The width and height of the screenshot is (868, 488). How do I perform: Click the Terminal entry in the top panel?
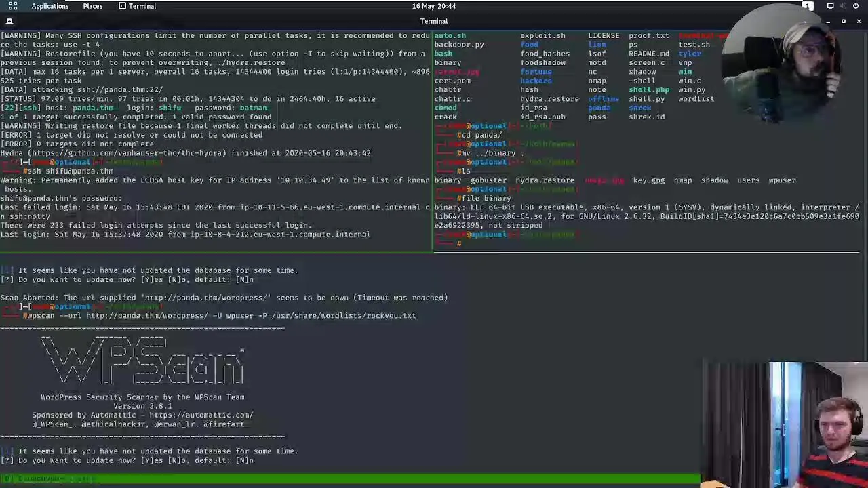[x=137, y=6]
